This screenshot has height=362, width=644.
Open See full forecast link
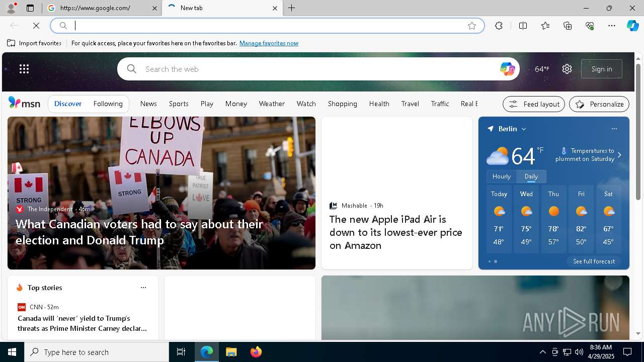[x=594, y=261]
